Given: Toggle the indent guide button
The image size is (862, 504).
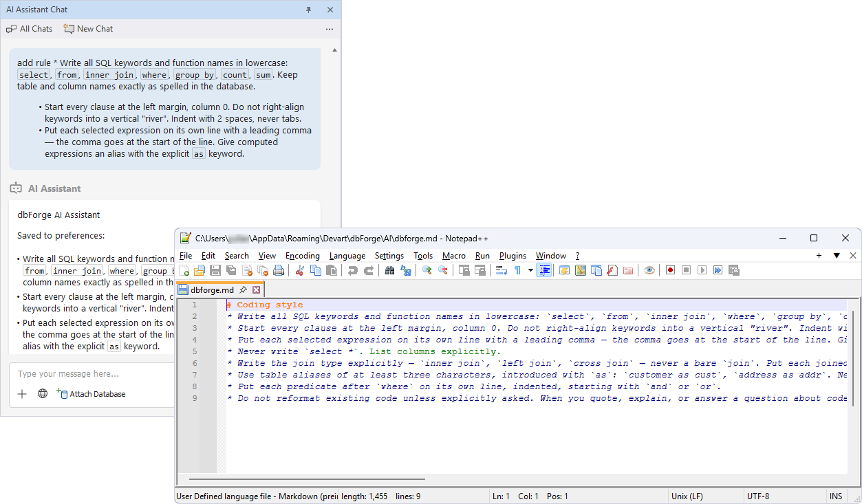Looking at the screenshot, I should coord(545,270).
